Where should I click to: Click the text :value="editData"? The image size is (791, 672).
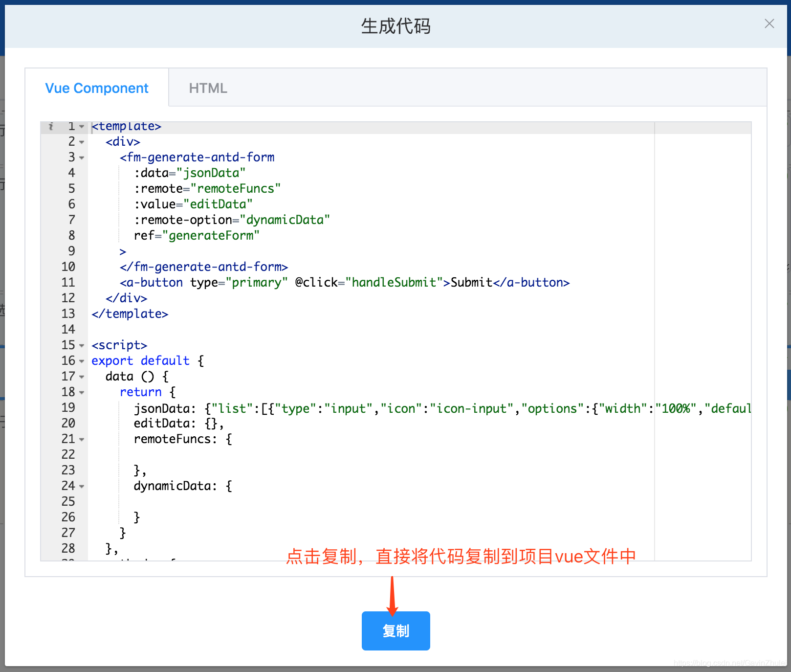click(x=193, y=204)
